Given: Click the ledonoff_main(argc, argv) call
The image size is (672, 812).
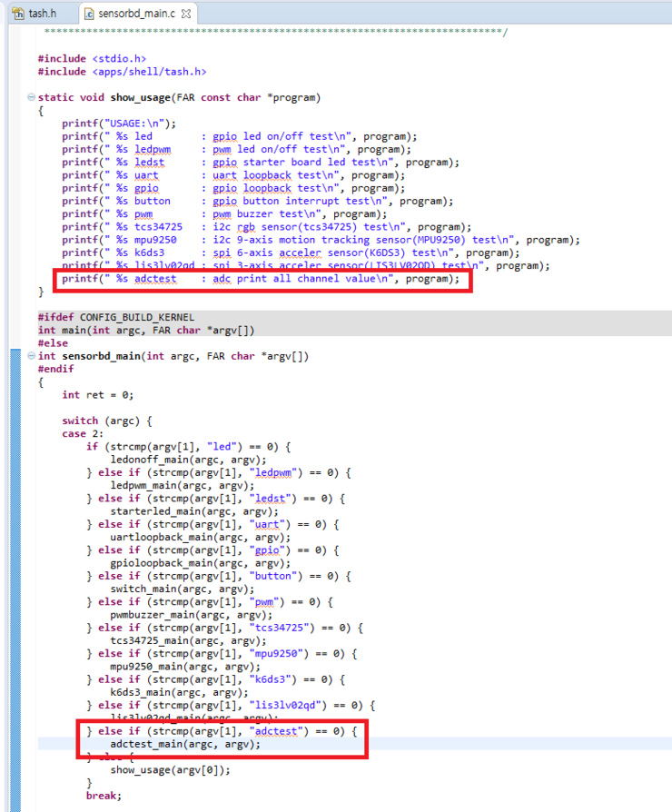Looking at the screenshot, I should (x=189, y=460).
